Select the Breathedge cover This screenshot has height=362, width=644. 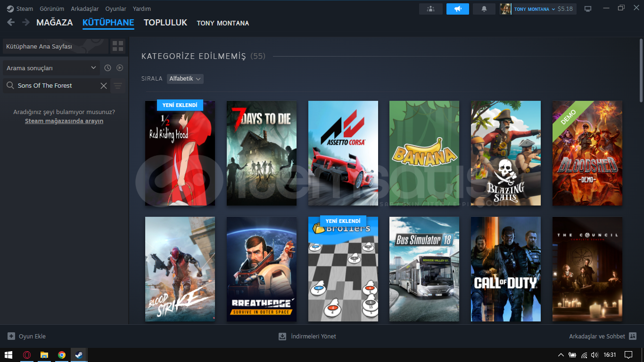pyautogui.click(x=262, y=269)
